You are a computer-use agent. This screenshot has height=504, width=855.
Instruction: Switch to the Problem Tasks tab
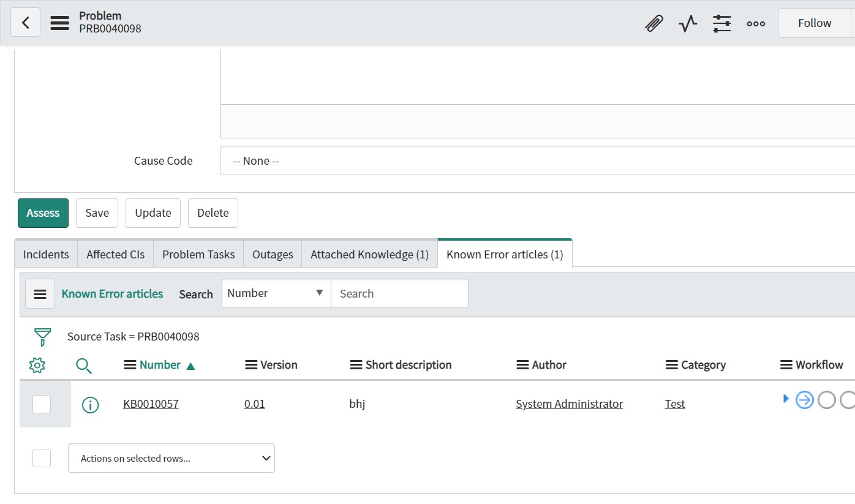tap(198, 254)
